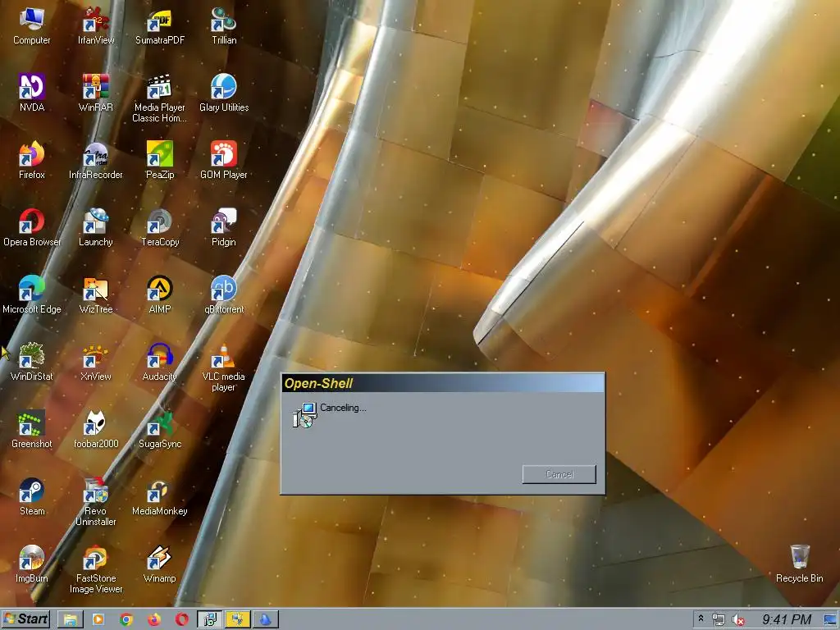Select the Trillian desktop icon

coord(224,26)
